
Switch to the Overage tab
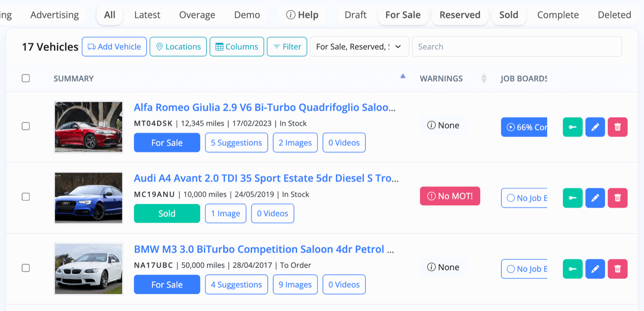click(197, 15)
